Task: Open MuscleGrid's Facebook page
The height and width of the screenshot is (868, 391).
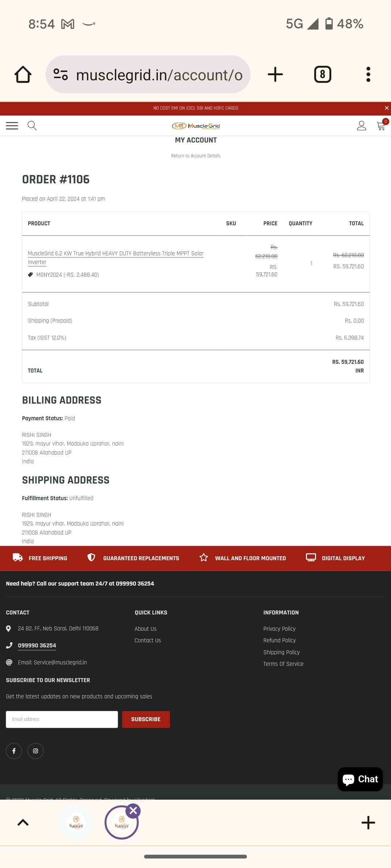Action: (14, 751)
